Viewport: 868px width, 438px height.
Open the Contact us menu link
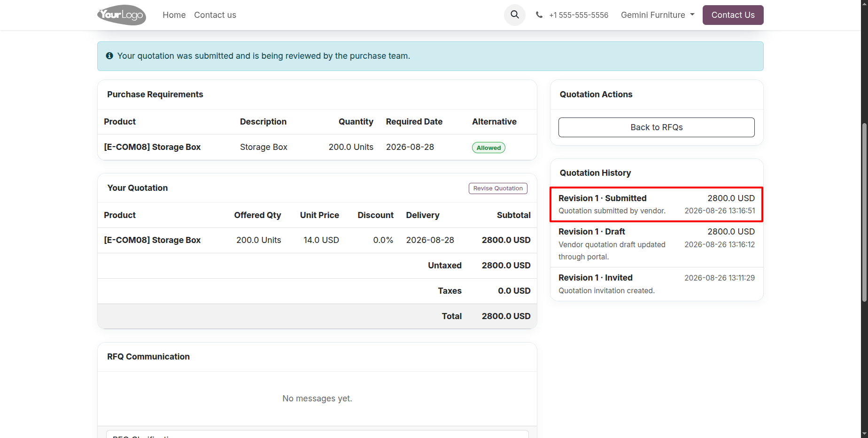click(215, 15)
